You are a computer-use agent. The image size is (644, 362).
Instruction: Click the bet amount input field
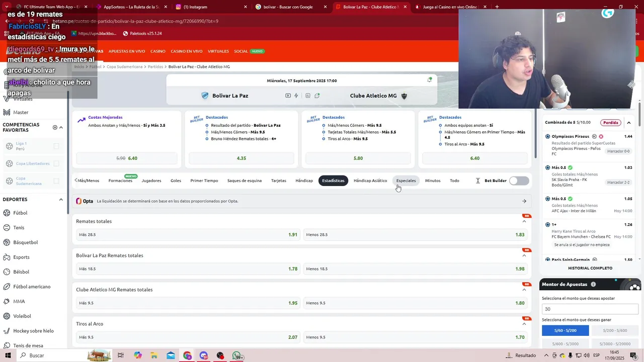590,309
